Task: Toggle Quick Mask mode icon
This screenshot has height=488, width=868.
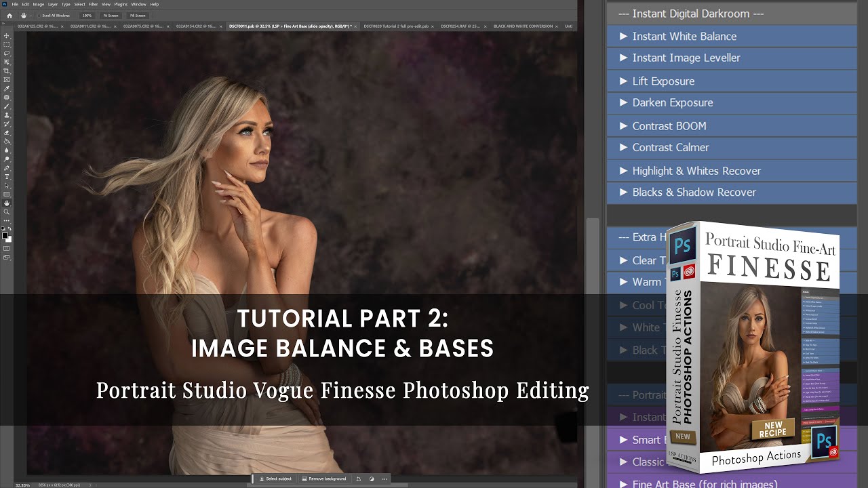Action: [x=7, y=248]
